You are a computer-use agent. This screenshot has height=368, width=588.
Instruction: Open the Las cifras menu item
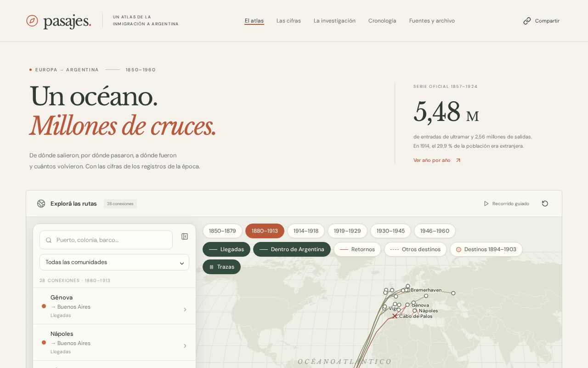tap(288, 21)
